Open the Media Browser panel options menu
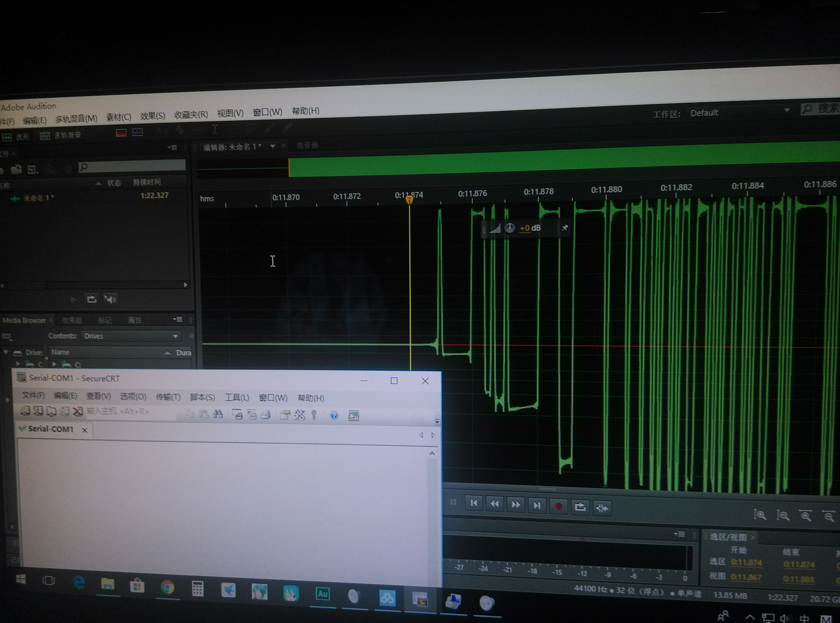The width and height of the screenshot is (840, 623). pyautogui.click(x=178, y=319)
